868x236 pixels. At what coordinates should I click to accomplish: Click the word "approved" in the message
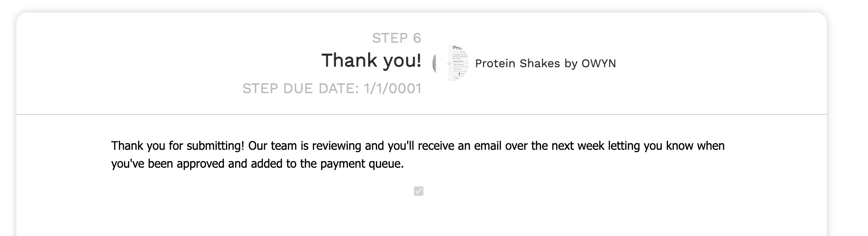tap(200, 164)
